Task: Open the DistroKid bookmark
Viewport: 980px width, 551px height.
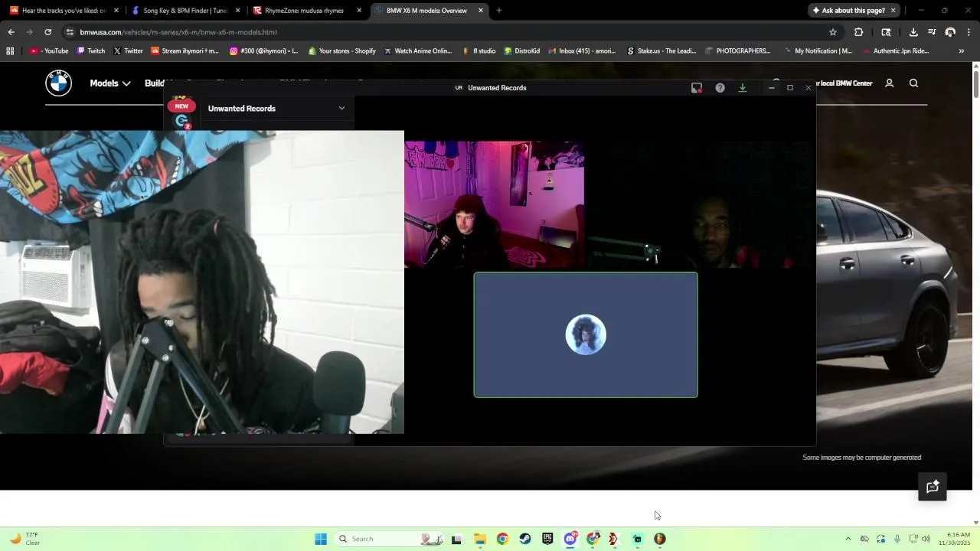Action: (521, 51)
